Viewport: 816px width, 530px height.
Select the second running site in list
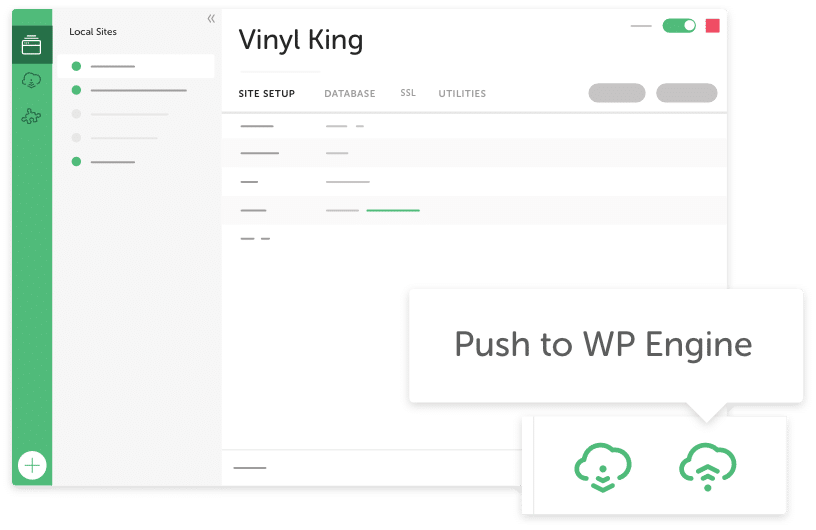click(x=135, y=90)
